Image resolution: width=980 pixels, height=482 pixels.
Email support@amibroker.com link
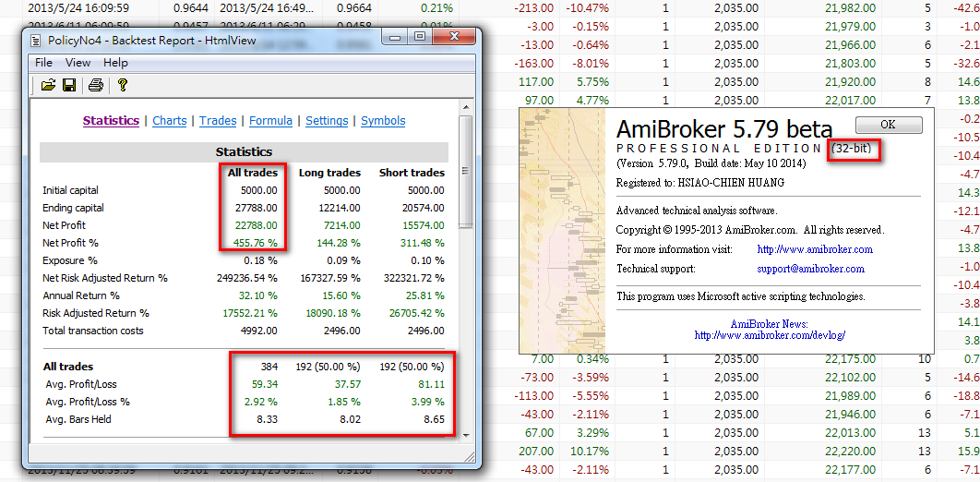810,269
